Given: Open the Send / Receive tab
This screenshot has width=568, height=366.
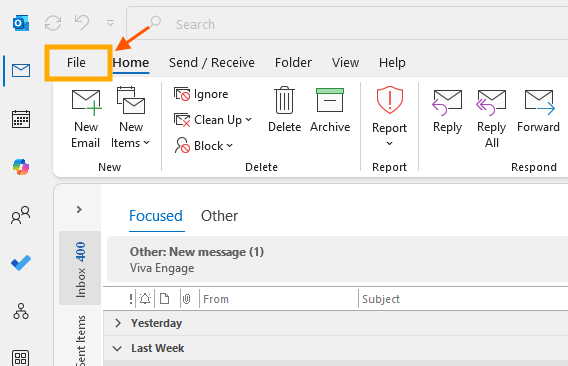Looking at the screenshot, I should (212, 63).
